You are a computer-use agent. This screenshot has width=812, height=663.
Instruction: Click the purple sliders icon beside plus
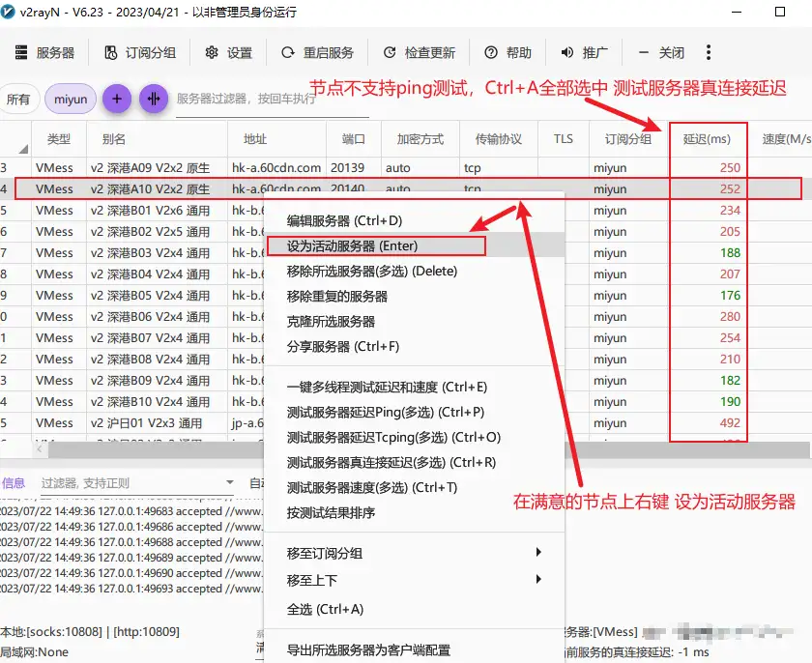[153, 99]
